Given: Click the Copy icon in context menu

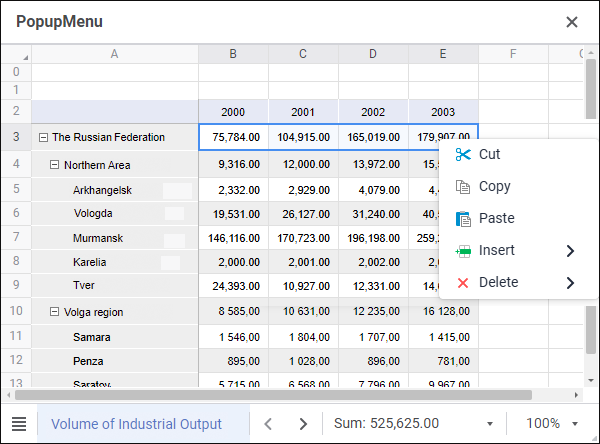Looking at the screenshot, I should (462, 186).
